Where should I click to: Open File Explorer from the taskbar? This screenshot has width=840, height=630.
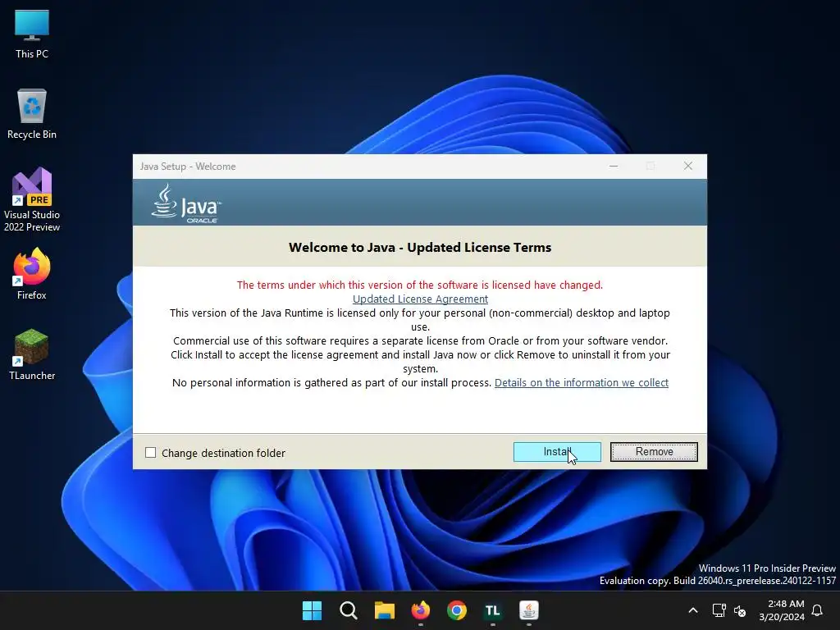[x=384, y=610]
